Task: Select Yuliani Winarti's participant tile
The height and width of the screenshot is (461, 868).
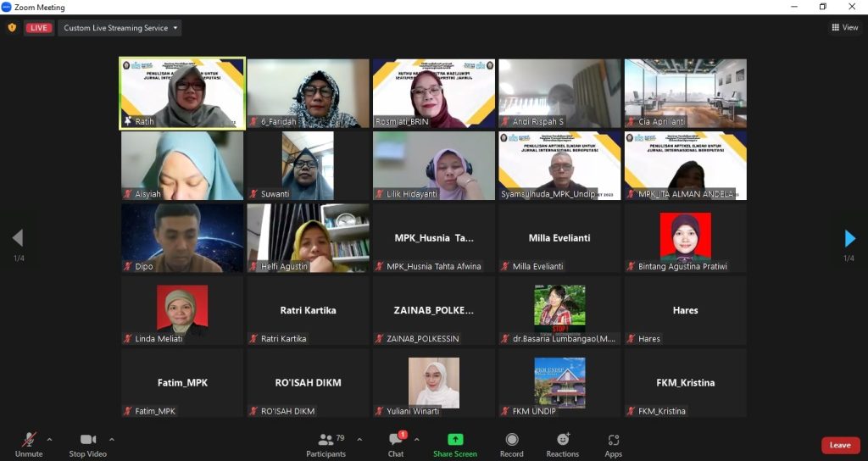Action: 433,383
